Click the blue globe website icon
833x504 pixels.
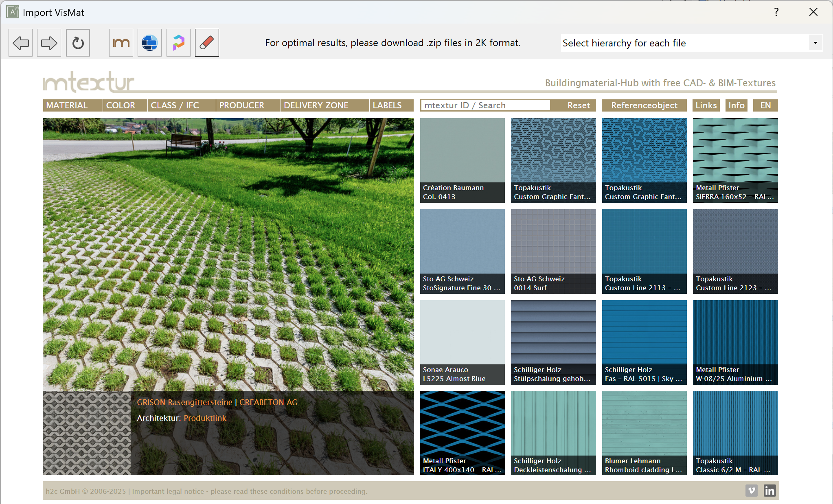(149, 43)
